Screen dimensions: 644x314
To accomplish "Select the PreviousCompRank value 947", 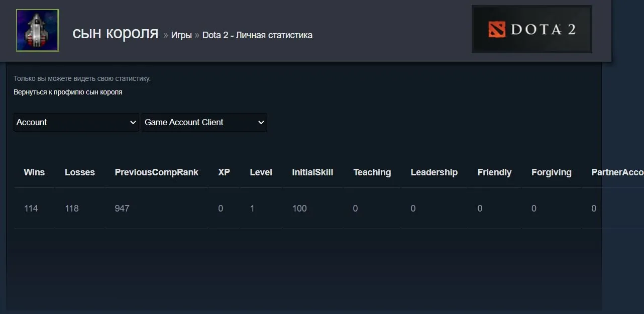I will (122, 208).
